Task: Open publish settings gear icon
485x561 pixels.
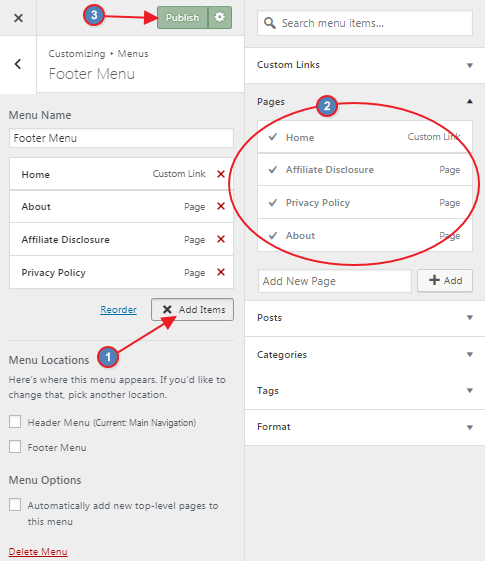Action: 220,17
